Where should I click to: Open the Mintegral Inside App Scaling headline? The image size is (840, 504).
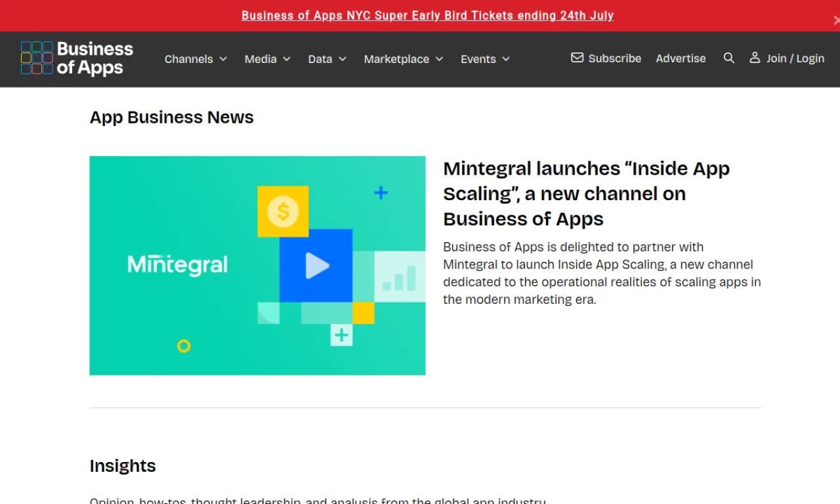point(586,194)
